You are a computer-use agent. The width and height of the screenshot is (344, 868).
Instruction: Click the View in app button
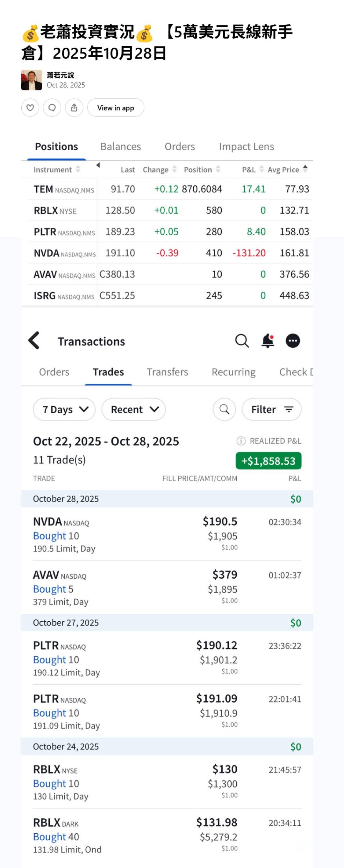[115, 108]
